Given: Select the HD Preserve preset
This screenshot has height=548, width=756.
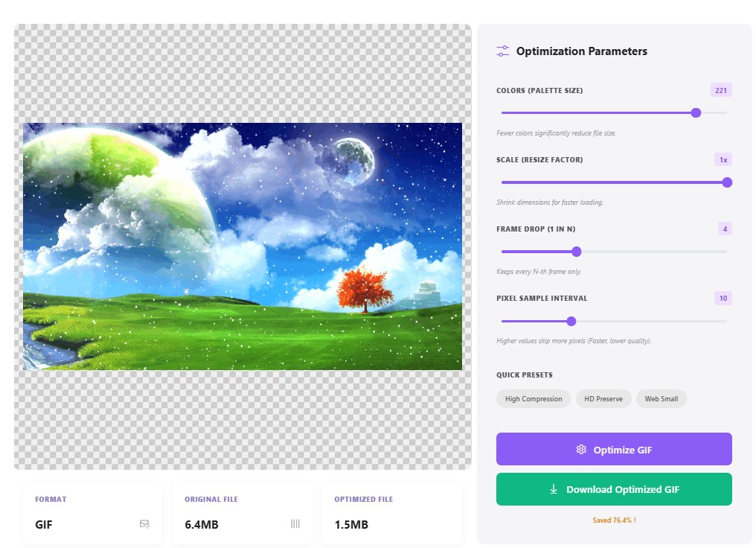Looking at the screenshot, I should tap(603, 399).
